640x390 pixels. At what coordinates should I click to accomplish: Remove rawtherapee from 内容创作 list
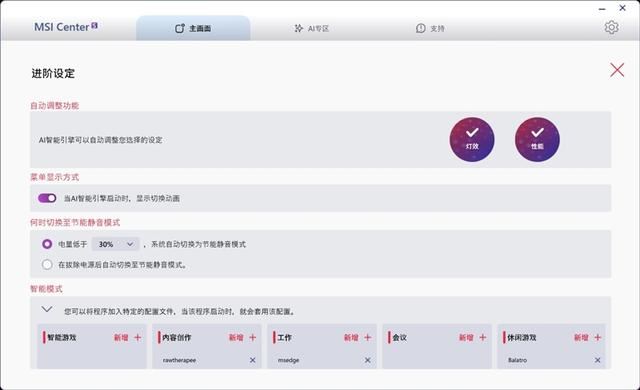252,360
